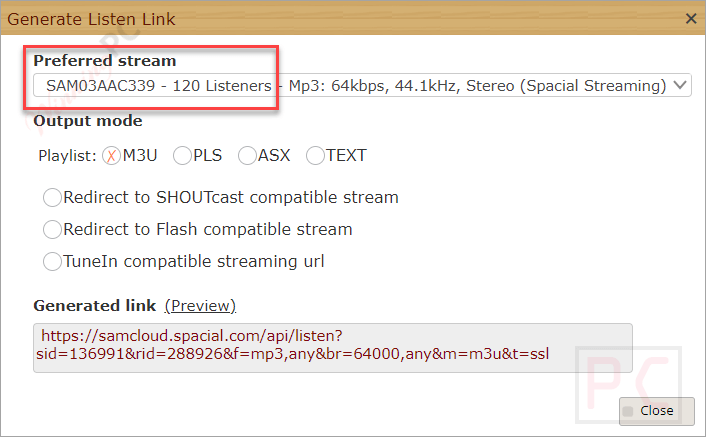
Task: Close the Generate Listen Link dialog with X
Action: pos(691,18)
